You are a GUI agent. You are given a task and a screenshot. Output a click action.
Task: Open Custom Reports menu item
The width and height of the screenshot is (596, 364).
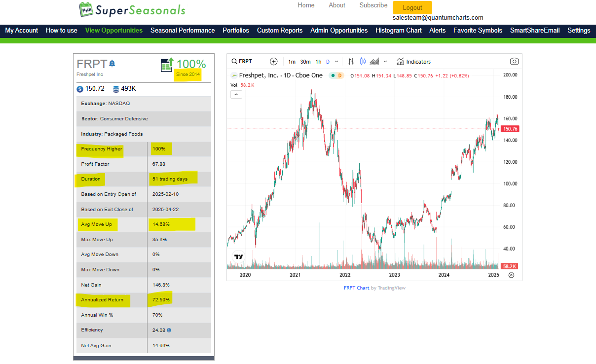pyautogui.click(x=280, y=30)
